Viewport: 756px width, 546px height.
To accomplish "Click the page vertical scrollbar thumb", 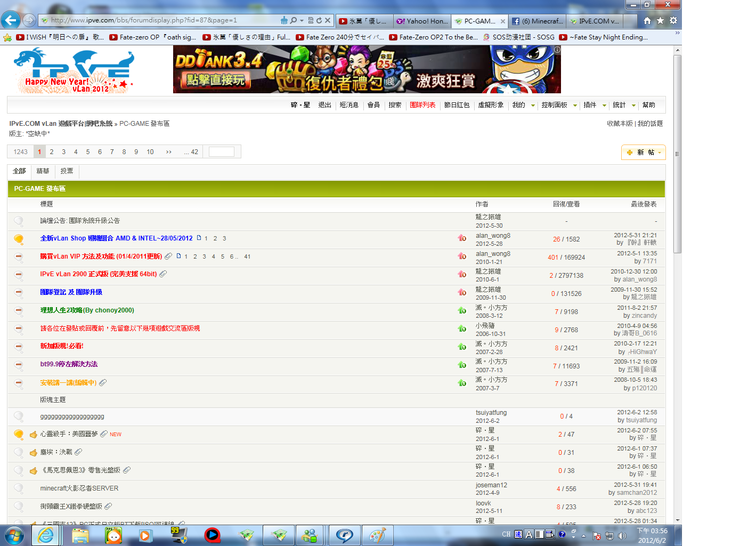I will (678, 154).
